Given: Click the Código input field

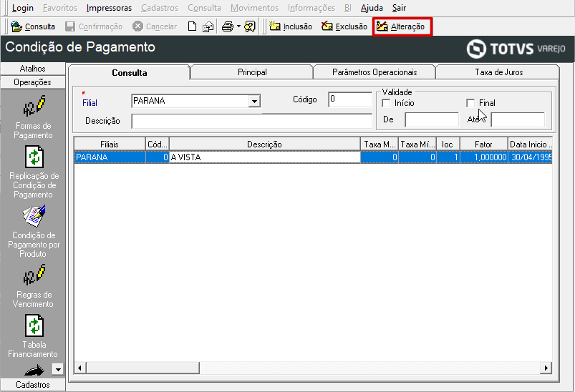Looking at the screenshot, I should point(350,99).
